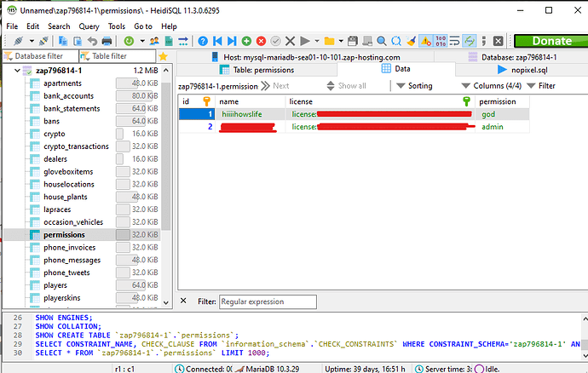This screenshot has height=373, width=588.
Task: Close the filter bar with X
Action: 183,301
